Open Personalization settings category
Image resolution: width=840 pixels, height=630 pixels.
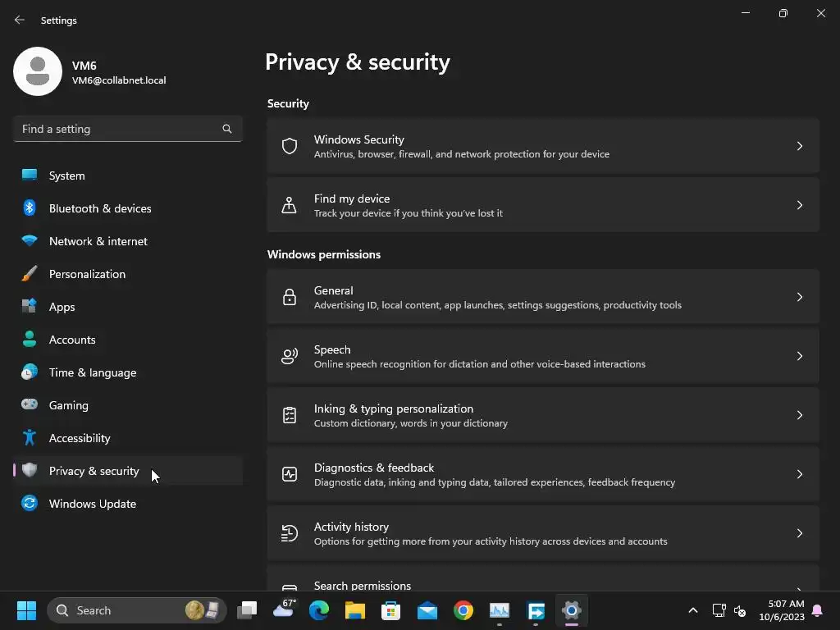(x=127, y=274)
